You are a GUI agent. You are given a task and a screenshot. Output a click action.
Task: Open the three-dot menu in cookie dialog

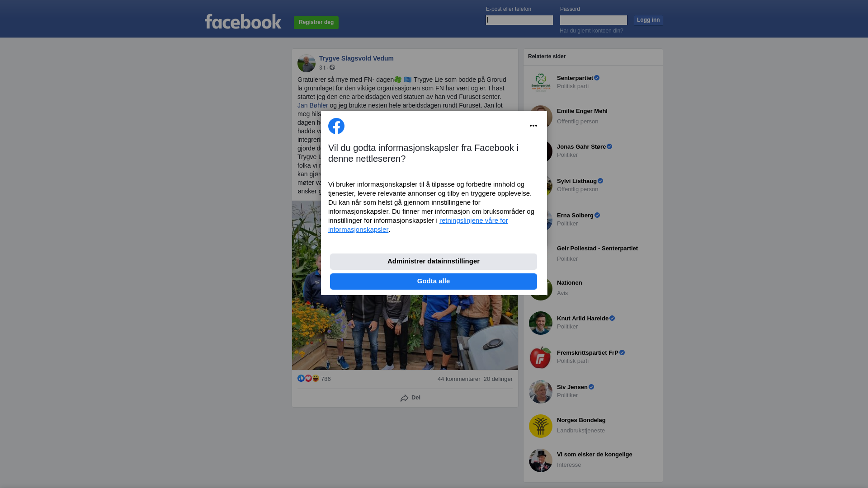pyautogui.click(x=533, y=126)
